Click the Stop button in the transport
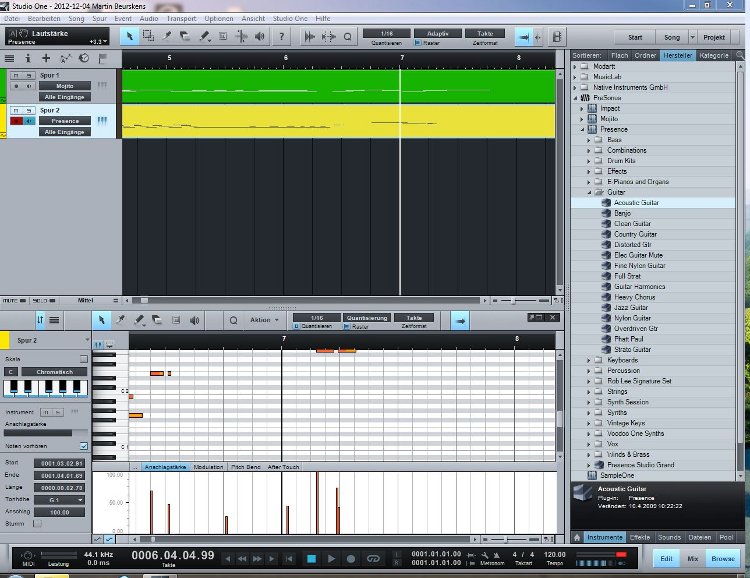The image size is (750, 578). pyautogui.click(x=311, y=558)
